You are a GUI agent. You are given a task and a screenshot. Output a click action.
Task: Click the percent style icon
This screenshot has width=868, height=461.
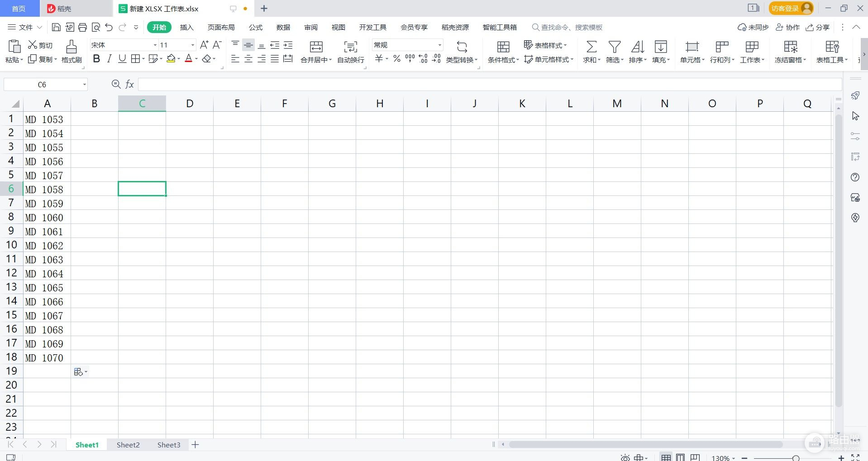point(397,58)
